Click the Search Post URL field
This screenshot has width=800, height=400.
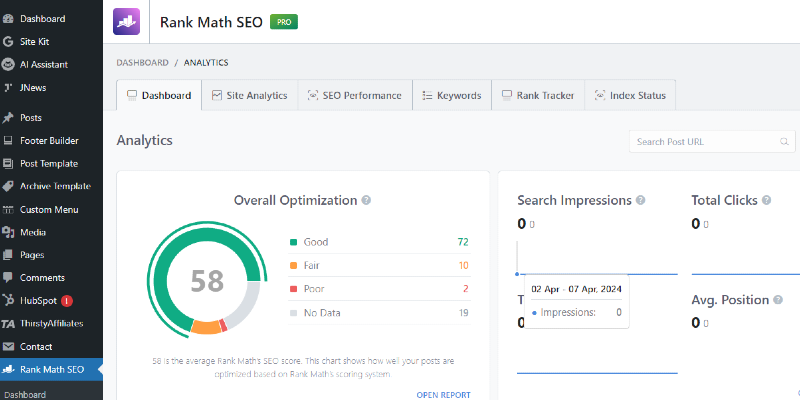click(712, 142)
